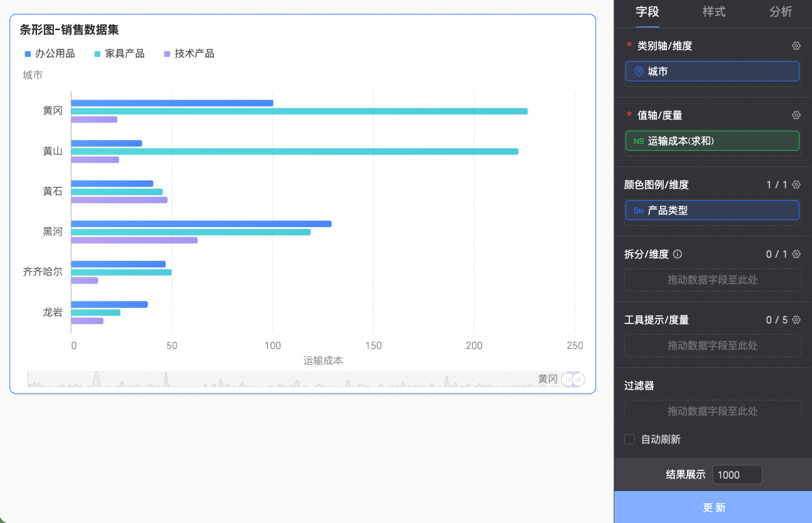
Task: Switch to the 分析 tab
Action: point(780,12)
